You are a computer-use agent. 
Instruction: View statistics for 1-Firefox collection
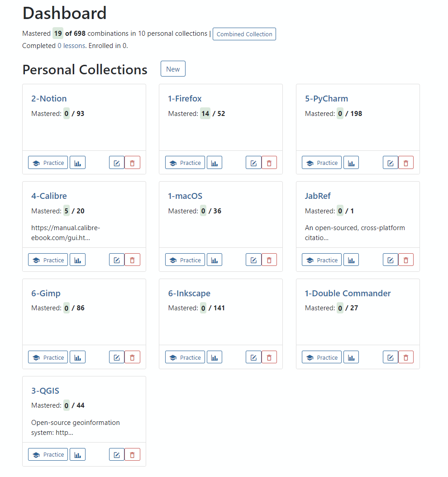214,163
